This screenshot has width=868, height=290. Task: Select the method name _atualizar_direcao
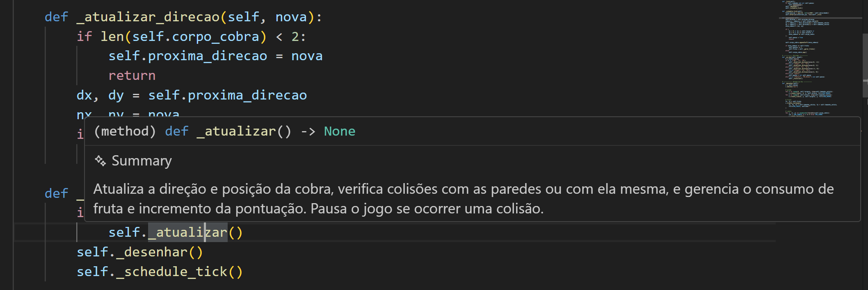point(142,17)
